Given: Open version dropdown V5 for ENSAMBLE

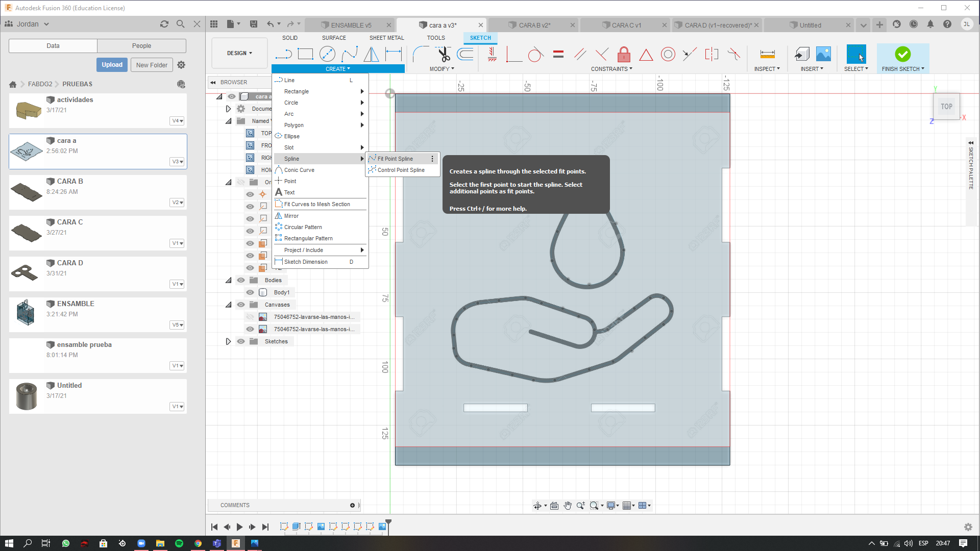Looking at the screenshot, I should [x=177, y=325].
